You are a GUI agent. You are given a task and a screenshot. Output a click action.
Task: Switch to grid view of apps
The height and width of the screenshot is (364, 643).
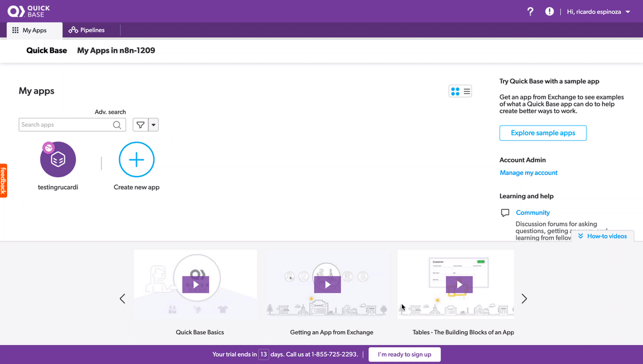pyautogui.click(x=455, y=91)
